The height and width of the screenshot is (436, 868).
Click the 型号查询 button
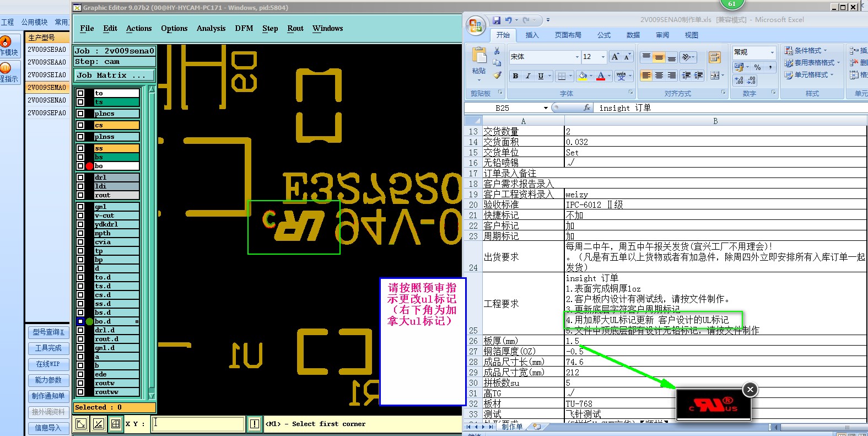[48, 332]
